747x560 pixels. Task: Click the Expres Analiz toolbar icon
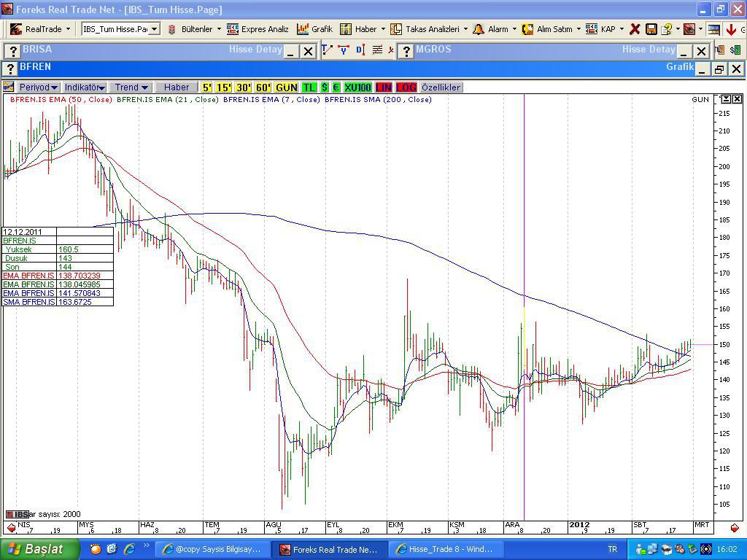pyautogui.click(x=233, y=29)
